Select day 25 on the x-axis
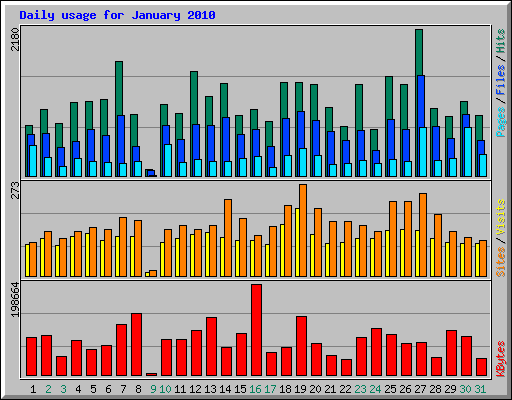512x400 pixels. point(390,389)
